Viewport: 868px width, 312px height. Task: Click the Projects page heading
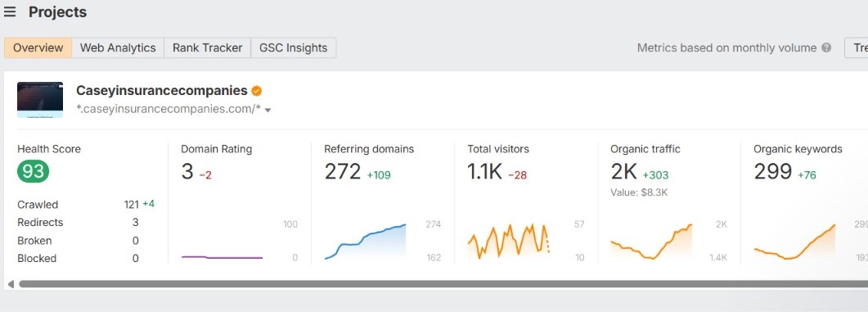click(57, 11)
